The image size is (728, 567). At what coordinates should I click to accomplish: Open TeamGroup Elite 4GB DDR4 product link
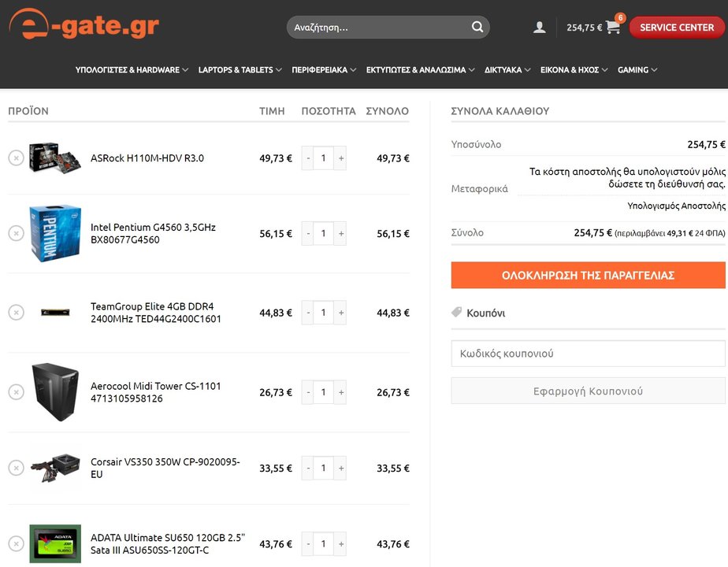pyautogui.click(x=156, y=313)
